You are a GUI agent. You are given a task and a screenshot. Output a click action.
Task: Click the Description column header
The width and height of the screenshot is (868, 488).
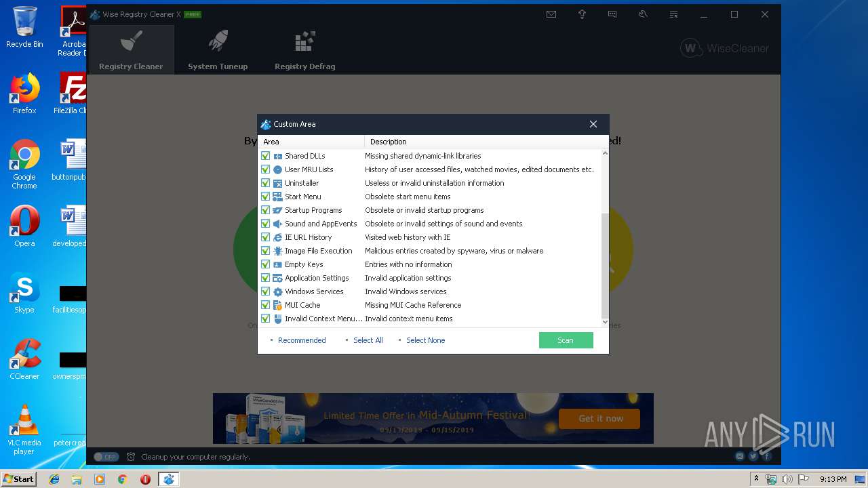tap(486, 142)
